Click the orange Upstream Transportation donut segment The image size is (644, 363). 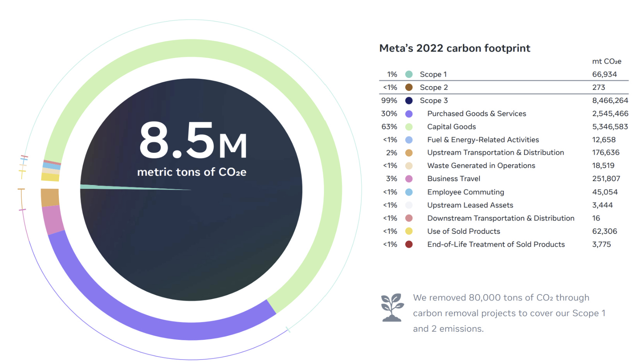[50, 198]
